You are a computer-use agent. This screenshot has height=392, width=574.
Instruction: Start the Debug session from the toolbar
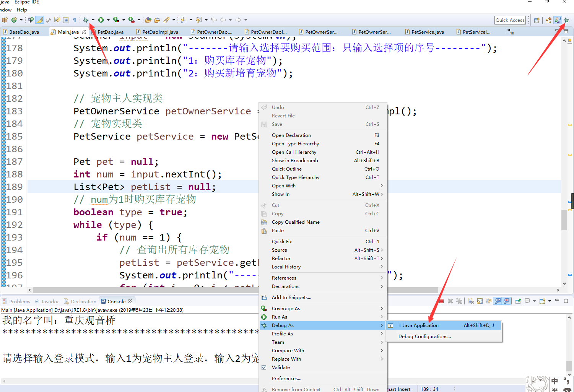[x=86, y=20]
